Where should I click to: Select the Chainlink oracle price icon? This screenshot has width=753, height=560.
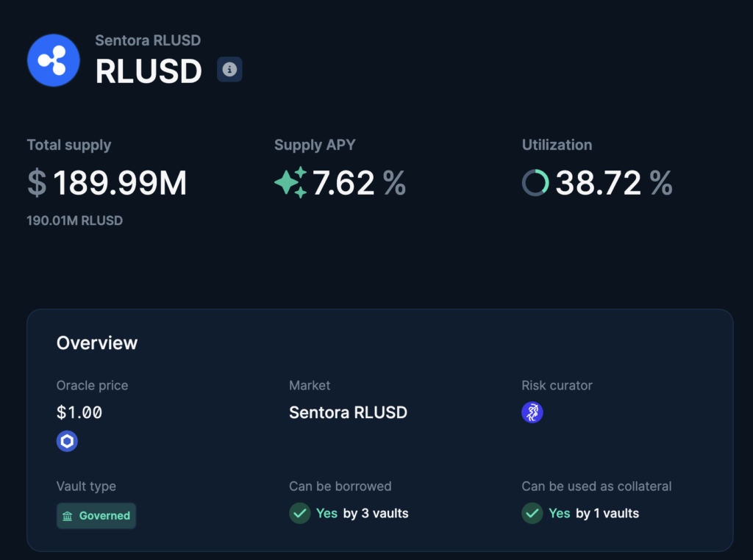pyautogui.click(x=67, y=441)
